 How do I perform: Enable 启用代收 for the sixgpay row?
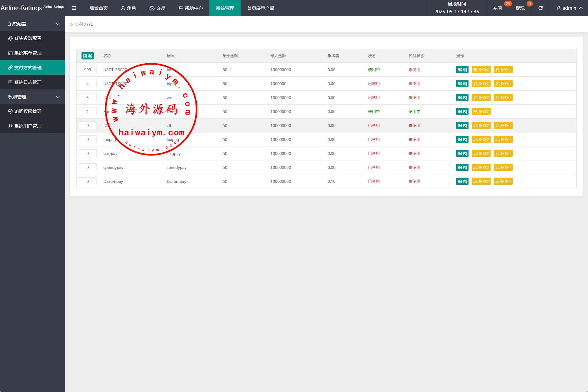(x=481, y=153)
